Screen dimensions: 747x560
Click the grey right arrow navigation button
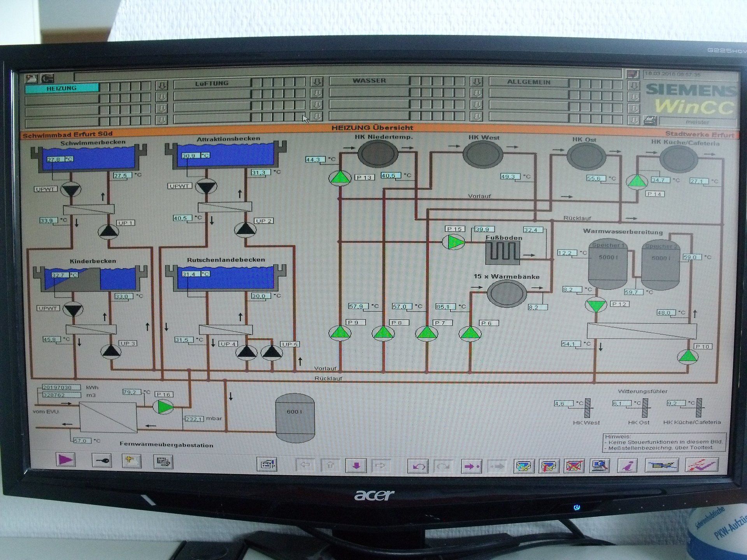tap(381, 465)
